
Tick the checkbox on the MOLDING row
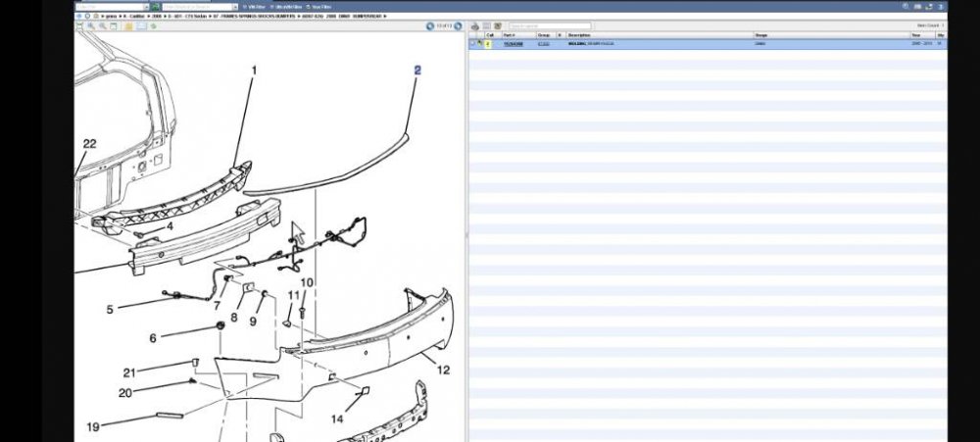[473, 44]
